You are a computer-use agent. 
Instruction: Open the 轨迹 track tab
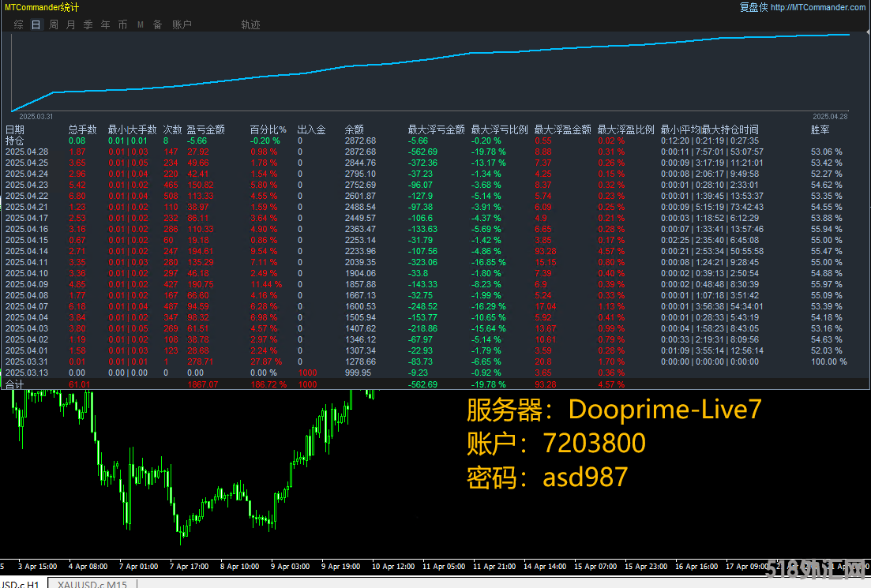tap(250, 25)
